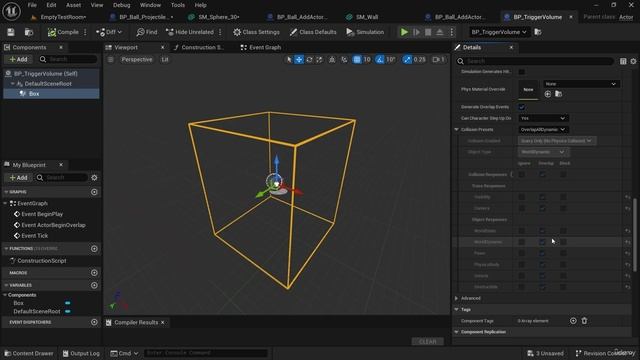Toggle Simulation Generates Hit Events checkbox
The width and height of the screenshot is (640, 360).
tap(522, 72)
